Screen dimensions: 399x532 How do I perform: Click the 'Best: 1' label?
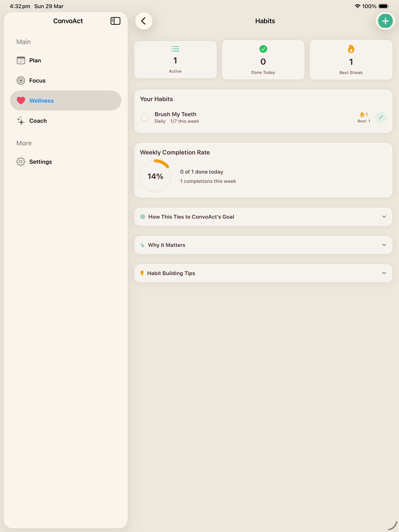coord(364,121)
